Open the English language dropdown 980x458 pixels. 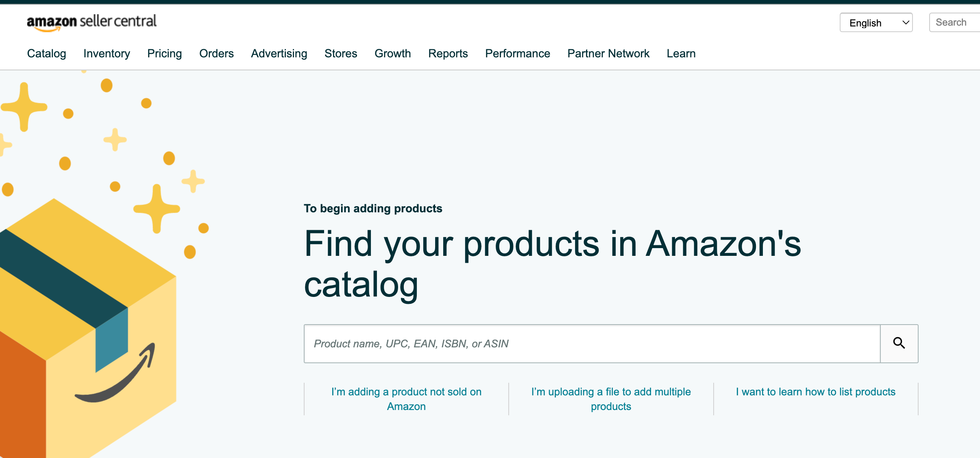tap(876, 23)
